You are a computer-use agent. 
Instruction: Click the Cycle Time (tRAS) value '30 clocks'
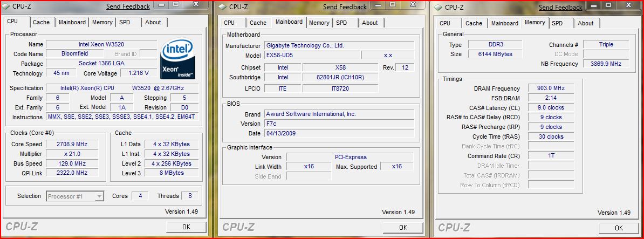coord(551,136)
